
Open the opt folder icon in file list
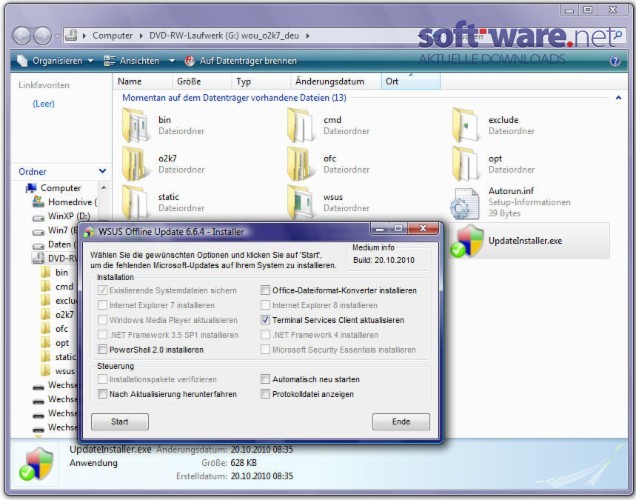[465, 164]
